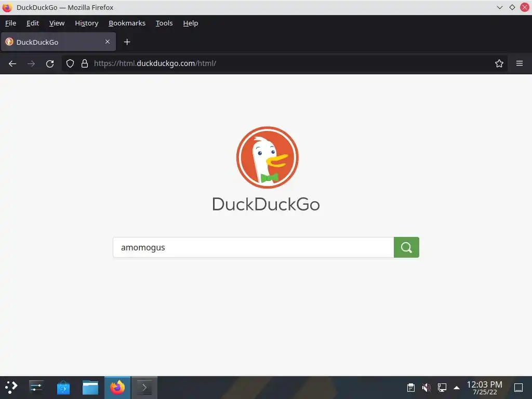Open the Konsole terminal taskbar icon
Screen dimensions: 532x399
click(144, 388)
